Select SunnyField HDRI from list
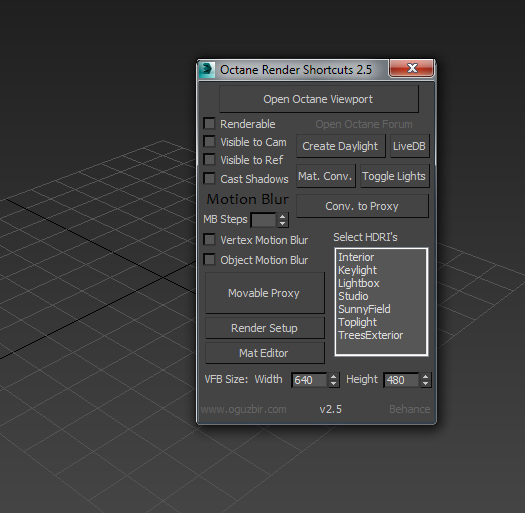This screenshot has height=513, width=525. coord(381,309)
